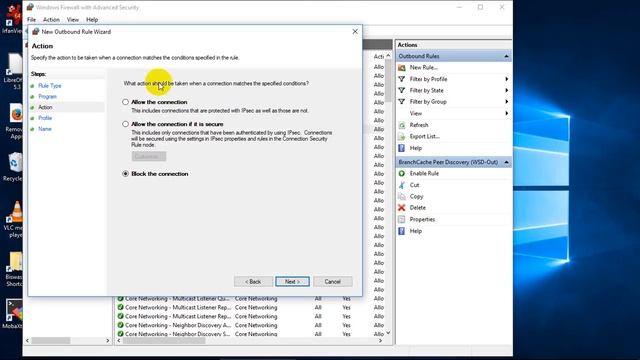Click the Next button in wizard

(x=292, y=282)
